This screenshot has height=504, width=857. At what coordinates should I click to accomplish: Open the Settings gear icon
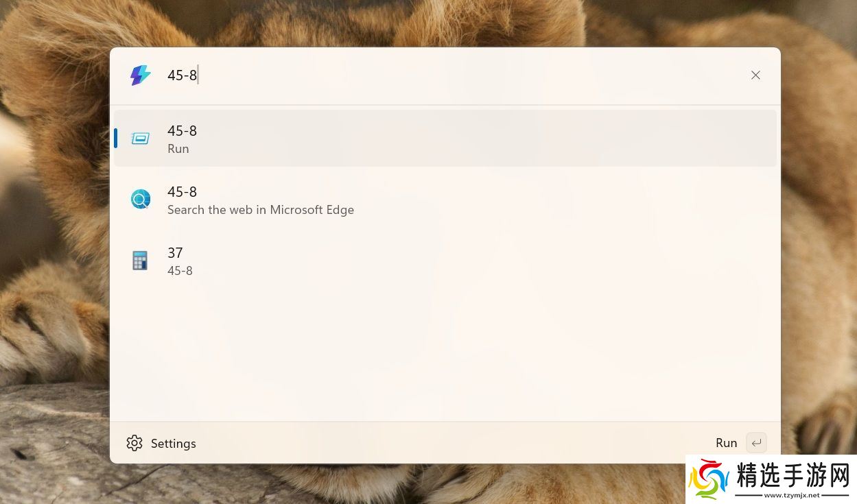coord(134,443)
